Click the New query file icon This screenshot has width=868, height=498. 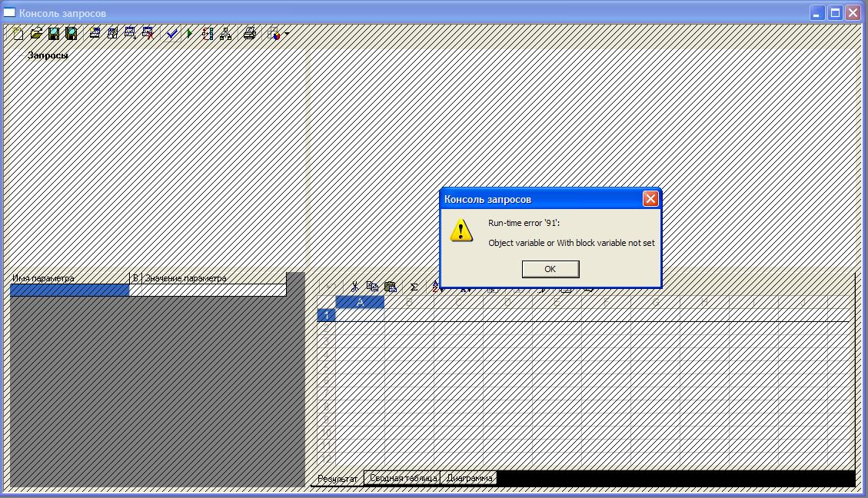(x=18, y=33)
